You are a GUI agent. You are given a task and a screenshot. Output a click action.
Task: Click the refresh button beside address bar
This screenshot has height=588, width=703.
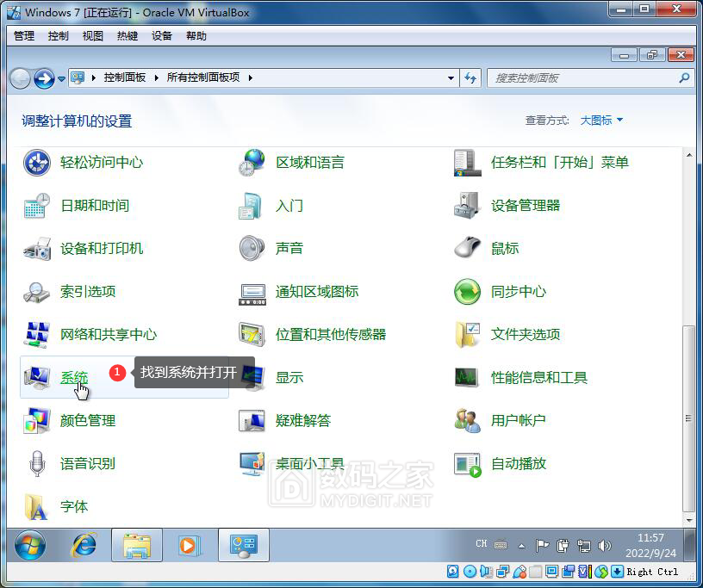pos(470,77)
